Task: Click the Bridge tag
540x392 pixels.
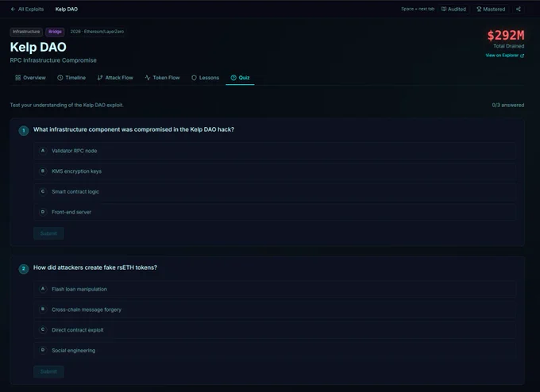Action: [x=55, y=32]
